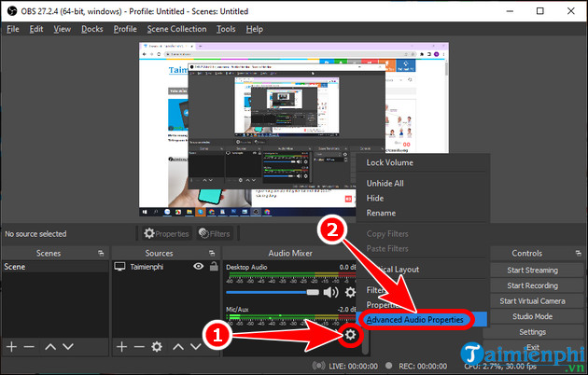
Task: Click Windows Start in preview taskbar
Action: [145, 212]
